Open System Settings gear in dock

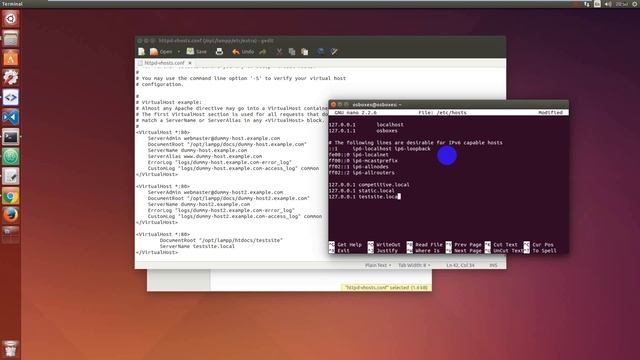click(x=11, y=78)
